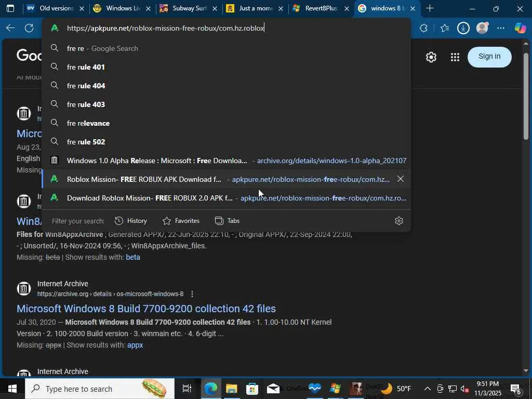Viewport: 532px width, 399px height.
Task: Open the Extensions puzzle icon
Action: [424, 28]
